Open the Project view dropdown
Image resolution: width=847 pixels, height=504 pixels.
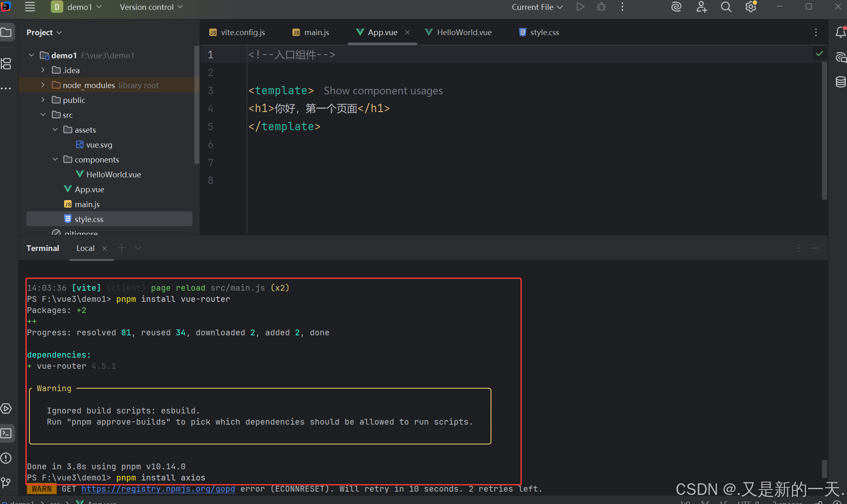click(x=44, y=32)
